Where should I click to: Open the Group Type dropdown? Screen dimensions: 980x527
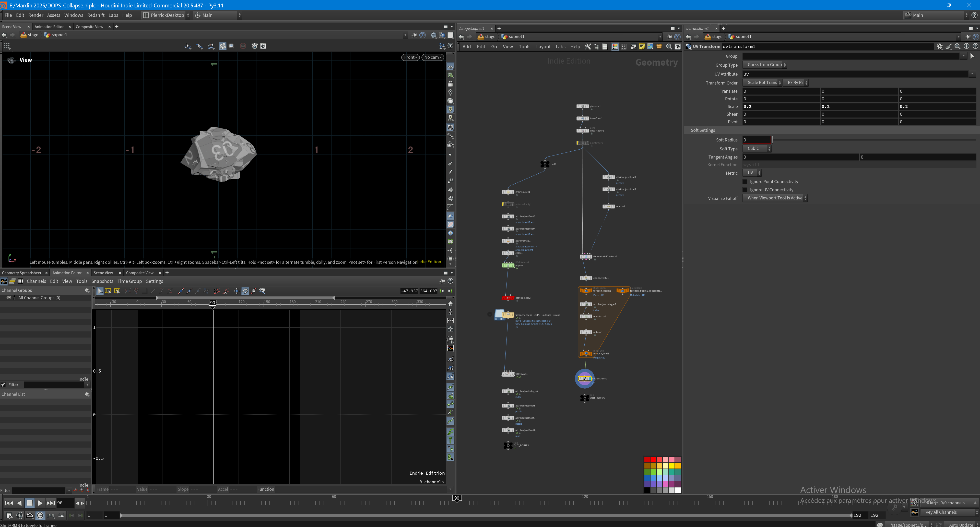[x=765, y=65]
